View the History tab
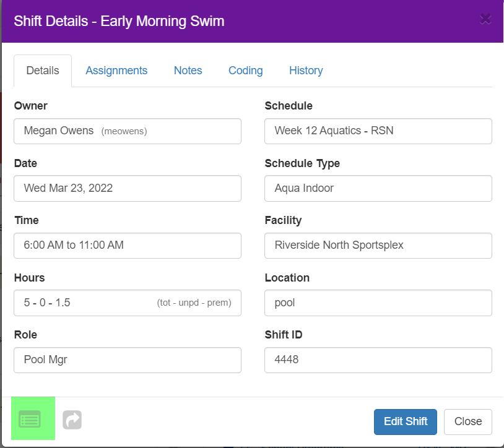The image size is (504, 448). [x=306, y=71]
